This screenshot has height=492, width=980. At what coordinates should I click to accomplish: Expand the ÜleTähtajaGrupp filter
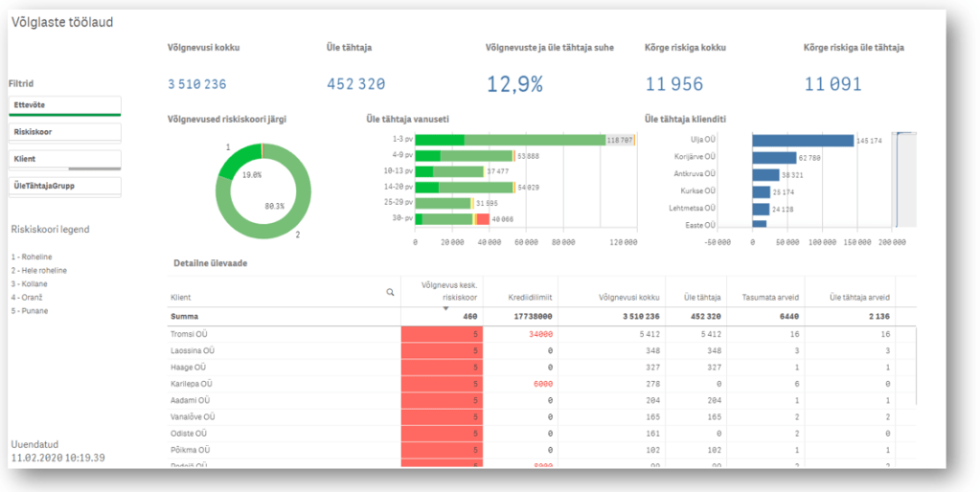point(65,186)
